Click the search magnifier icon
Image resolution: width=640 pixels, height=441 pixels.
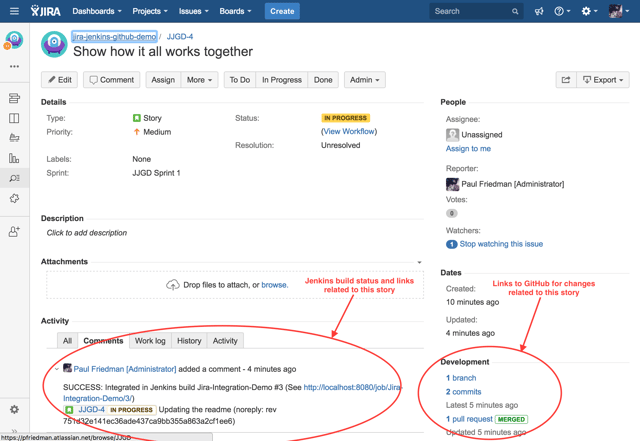(x=515, y=11)
